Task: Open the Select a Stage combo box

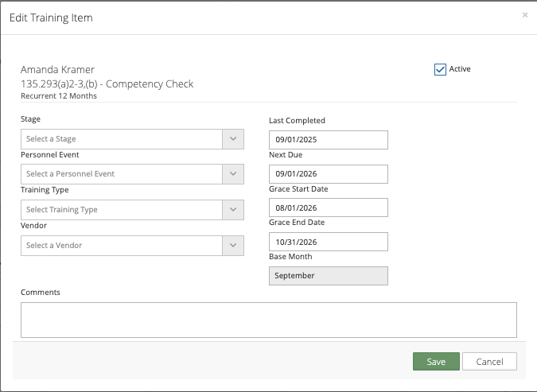Action: pos(121,139)
